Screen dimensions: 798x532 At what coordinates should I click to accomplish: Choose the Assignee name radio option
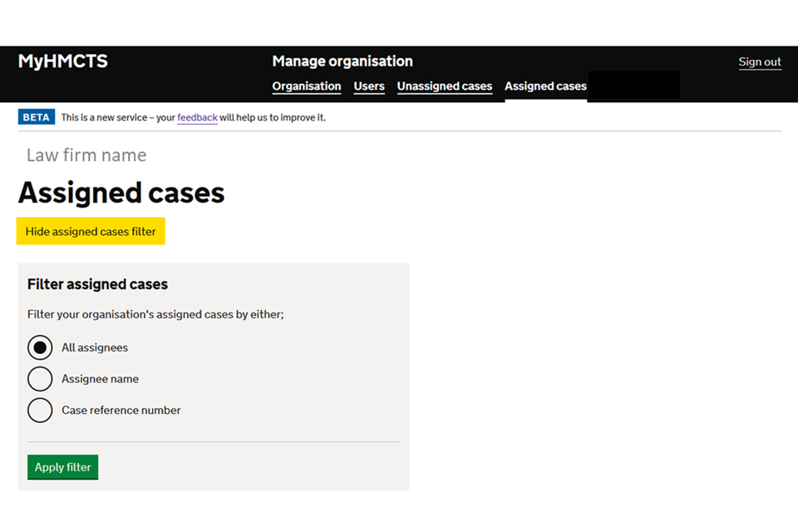click(x=40, y=379)
